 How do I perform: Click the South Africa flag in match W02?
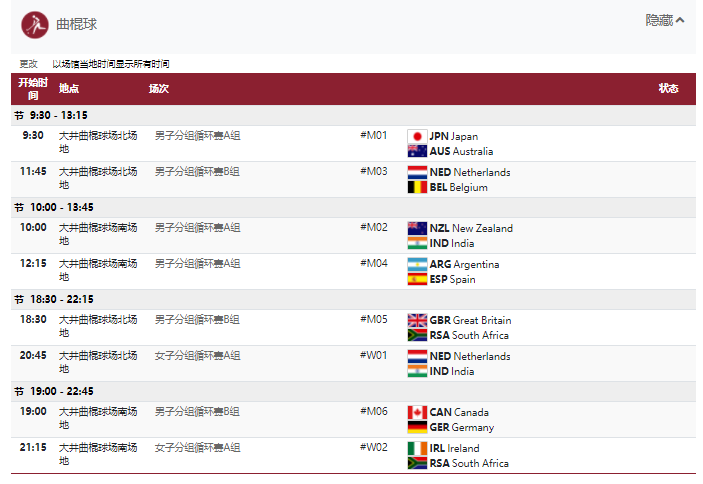click(417, 463)
